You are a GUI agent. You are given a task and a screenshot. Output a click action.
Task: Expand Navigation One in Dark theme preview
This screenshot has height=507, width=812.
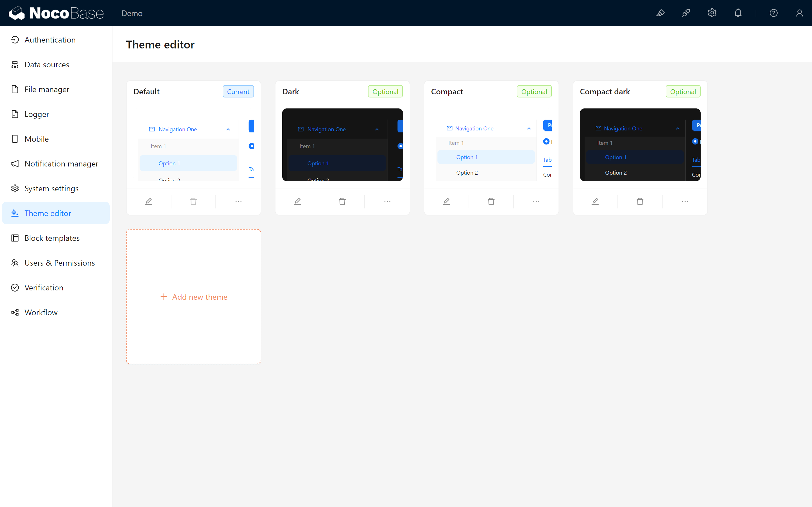pos(377,129)
